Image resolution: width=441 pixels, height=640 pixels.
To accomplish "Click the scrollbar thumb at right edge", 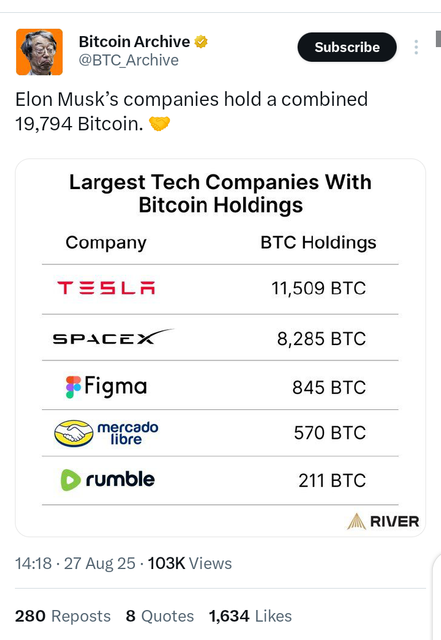I will tap(439, 39).
